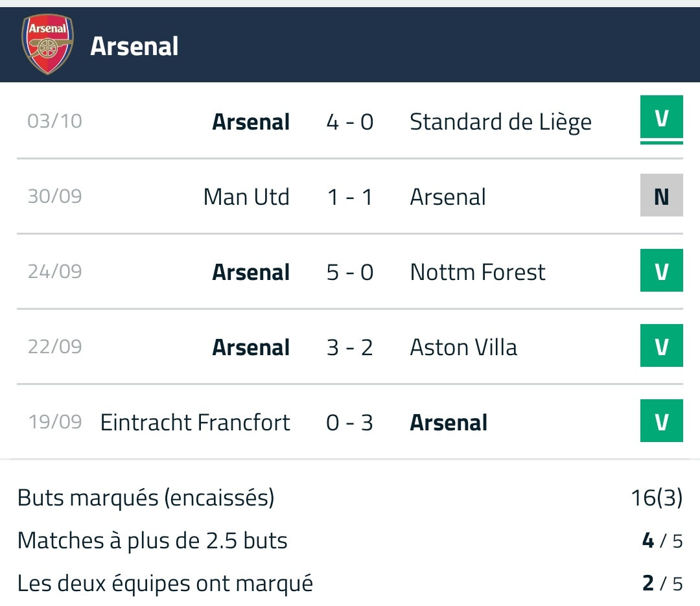The width and height of the screenshot is (700, 606).
Task: Click the 3 - 2 score on 22/09
Action: [x=350, y=347]
